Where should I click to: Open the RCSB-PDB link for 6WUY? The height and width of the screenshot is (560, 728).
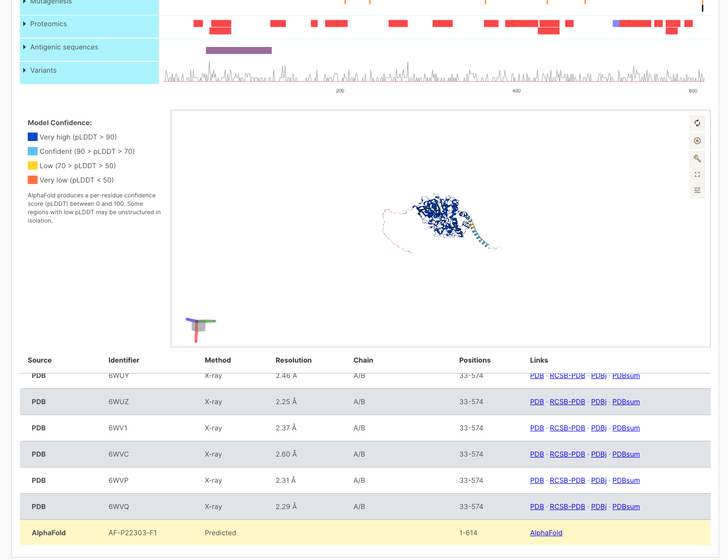click(567, 375)
